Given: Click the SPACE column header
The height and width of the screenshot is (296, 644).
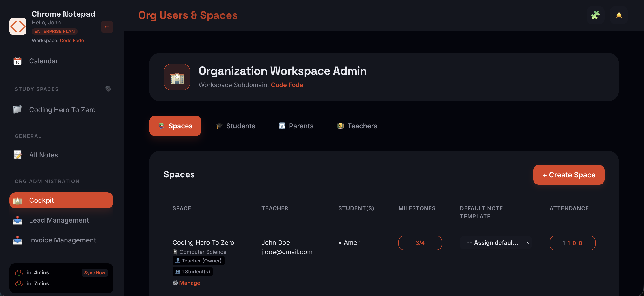Looking at the screenshot, I should [182, 208].
